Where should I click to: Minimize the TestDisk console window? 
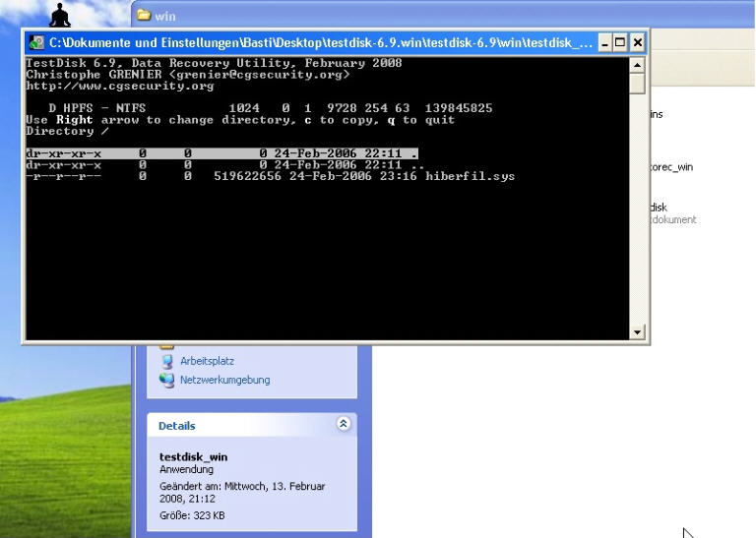604,43
